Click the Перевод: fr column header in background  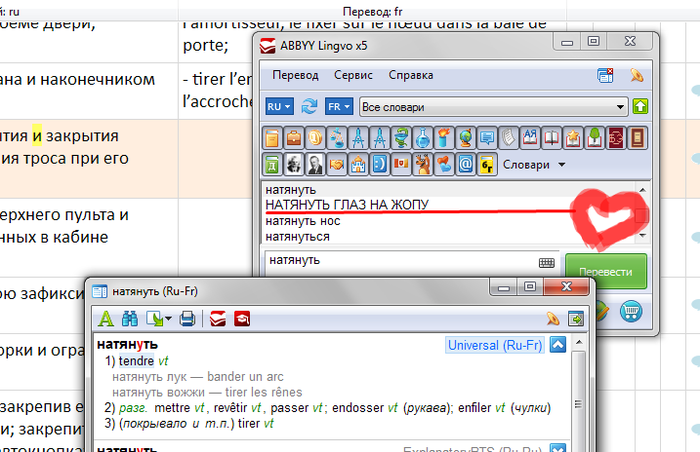coord(372,12)
